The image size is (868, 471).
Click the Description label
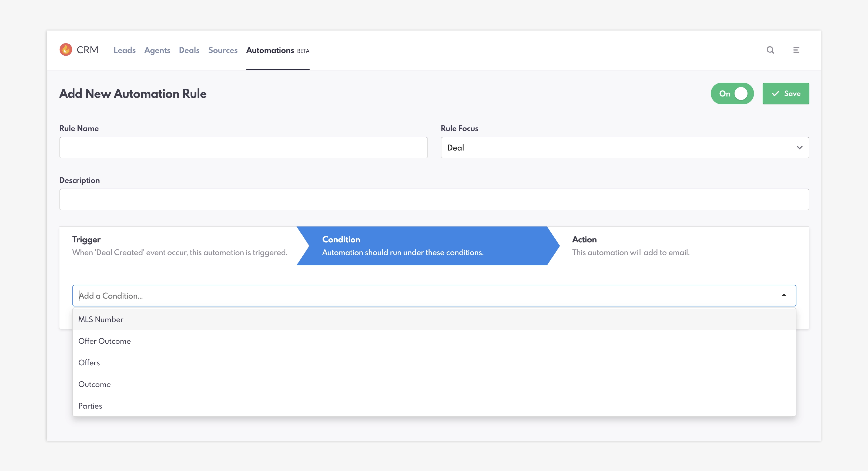pyautogui.click(x=79, y=180)
